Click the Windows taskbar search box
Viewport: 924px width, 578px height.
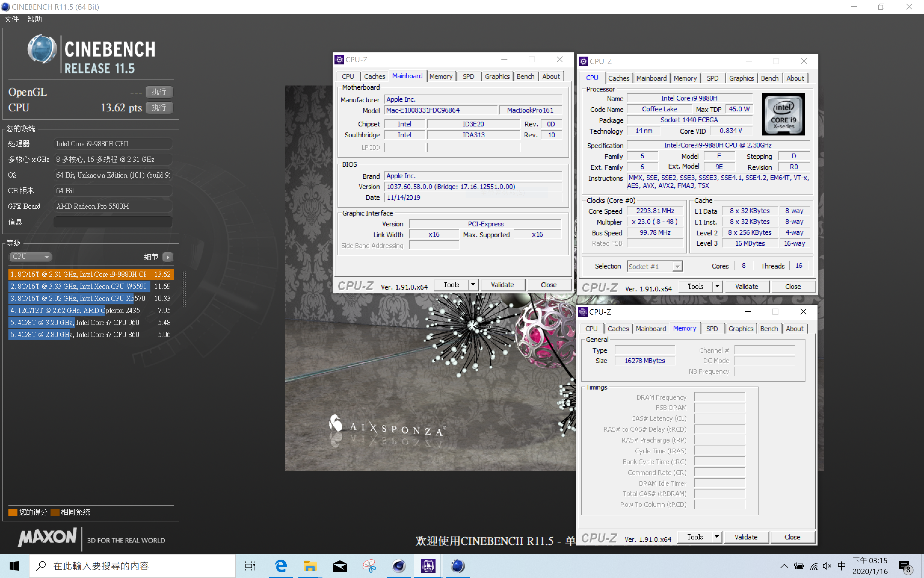[132, 566]
